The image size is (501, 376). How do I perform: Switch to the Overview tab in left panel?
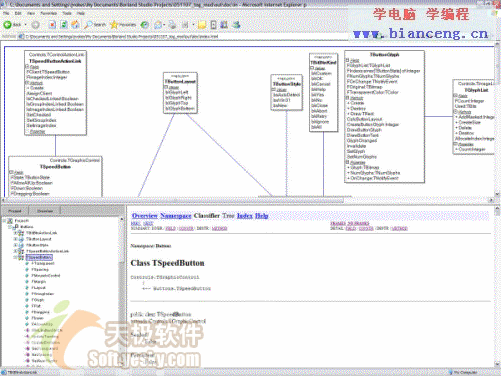click(45, 211)
